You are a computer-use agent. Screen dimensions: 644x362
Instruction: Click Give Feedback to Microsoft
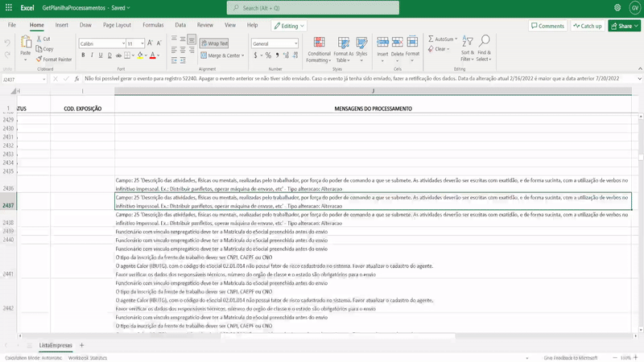tap(571, 358)
